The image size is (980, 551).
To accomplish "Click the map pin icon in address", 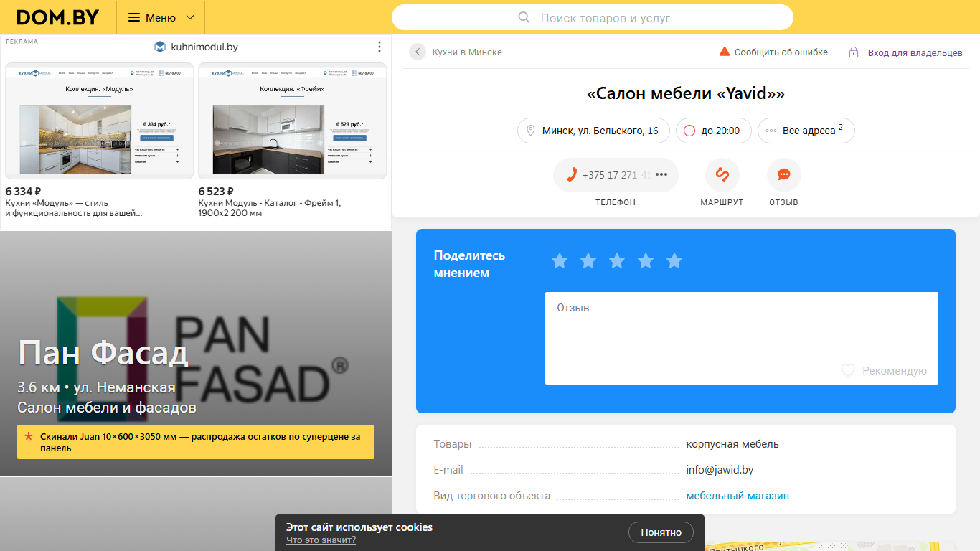I will [x=531, y=131].
